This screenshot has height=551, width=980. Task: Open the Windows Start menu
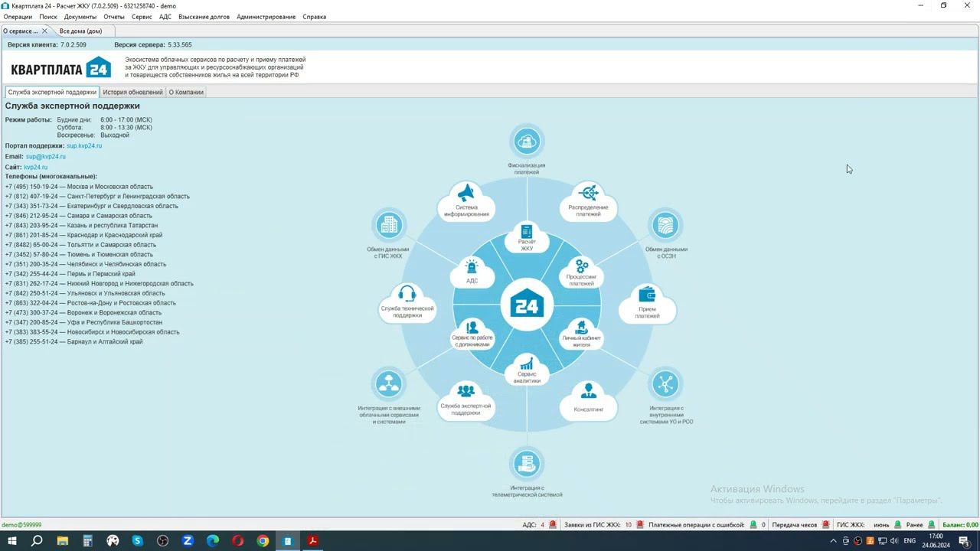pos(12,541)
